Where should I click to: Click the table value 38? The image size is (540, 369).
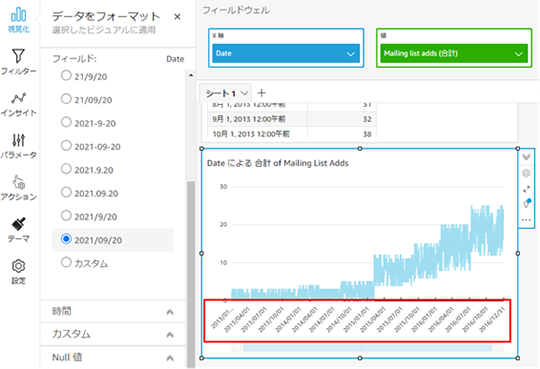[x=367, y=134]
